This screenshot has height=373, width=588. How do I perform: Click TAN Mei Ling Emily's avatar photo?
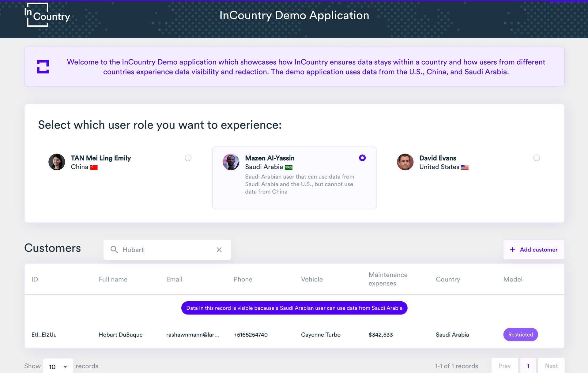[57, 162]
